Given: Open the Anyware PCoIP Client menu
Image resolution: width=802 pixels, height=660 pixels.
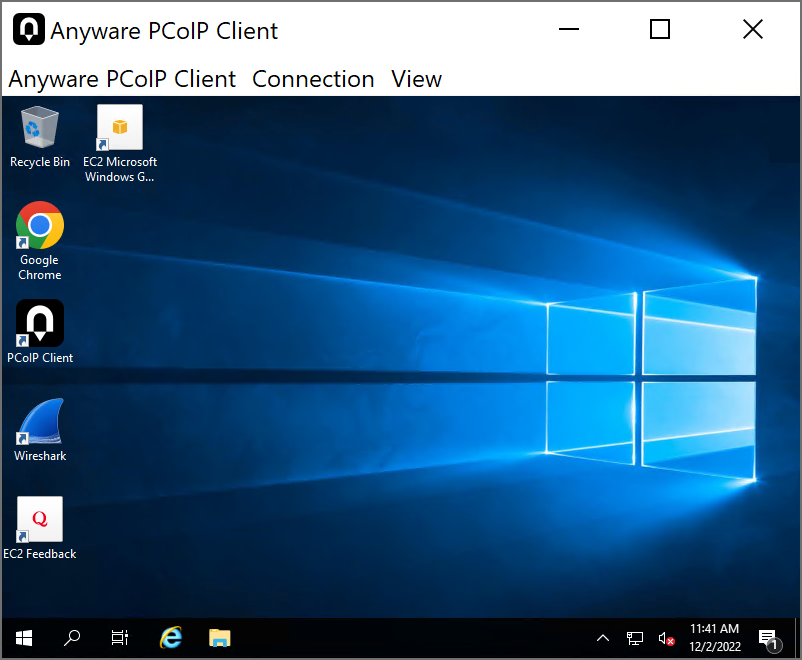Looking at the screenshot, I should (122, 79).
